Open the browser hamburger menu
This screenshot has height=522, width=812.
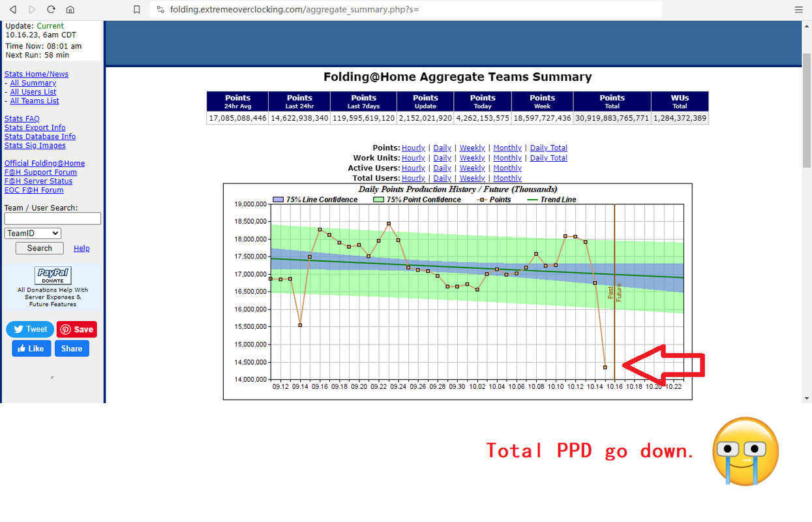click(798, 10)
